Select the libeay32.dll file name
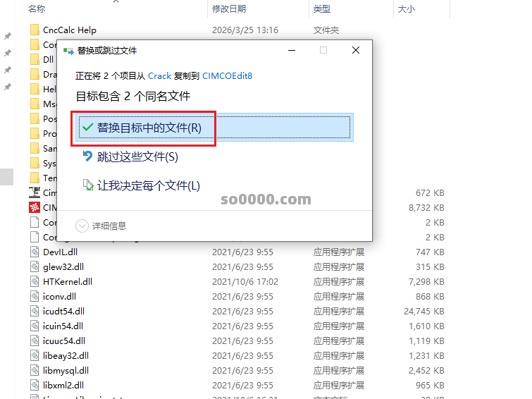The image size is (532, 399). tap(66, 355)
